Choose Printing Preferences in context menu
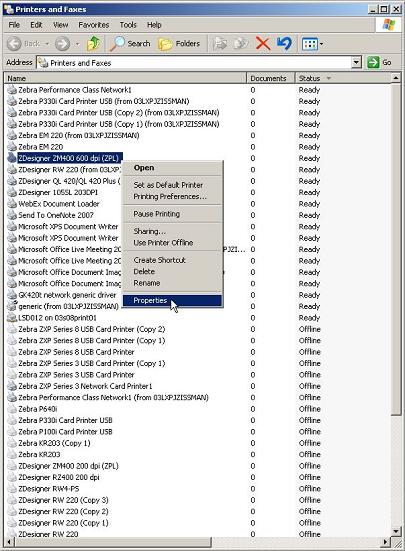The height and width of the screenshot is (551, 405). (172, 196)
